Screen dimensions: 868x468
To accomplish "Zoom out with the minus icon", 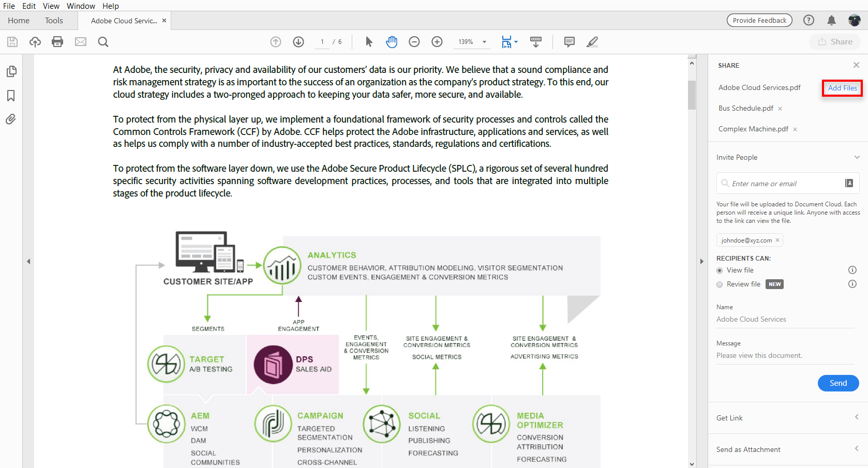I will 414,42.
